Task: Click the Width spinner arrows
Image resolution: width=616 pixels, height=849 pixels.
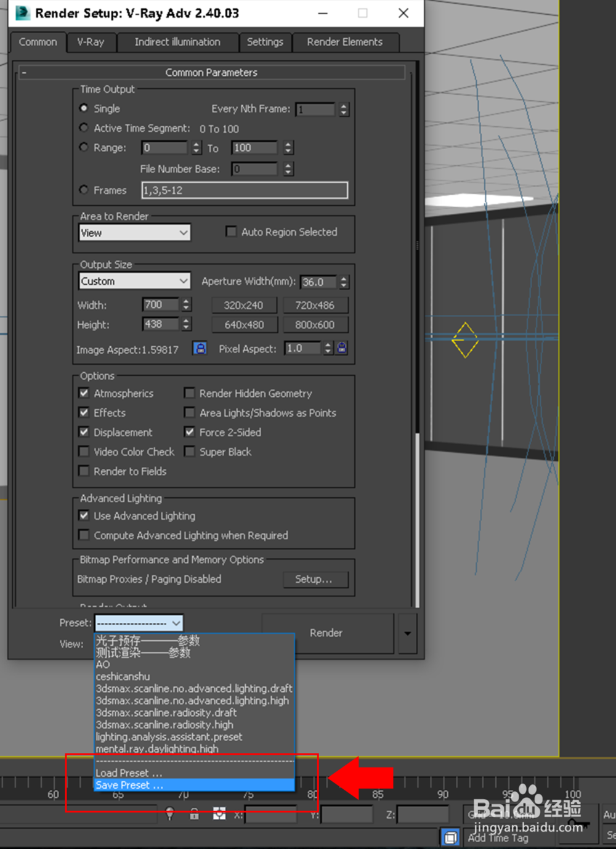Action: tap(187, 304)
